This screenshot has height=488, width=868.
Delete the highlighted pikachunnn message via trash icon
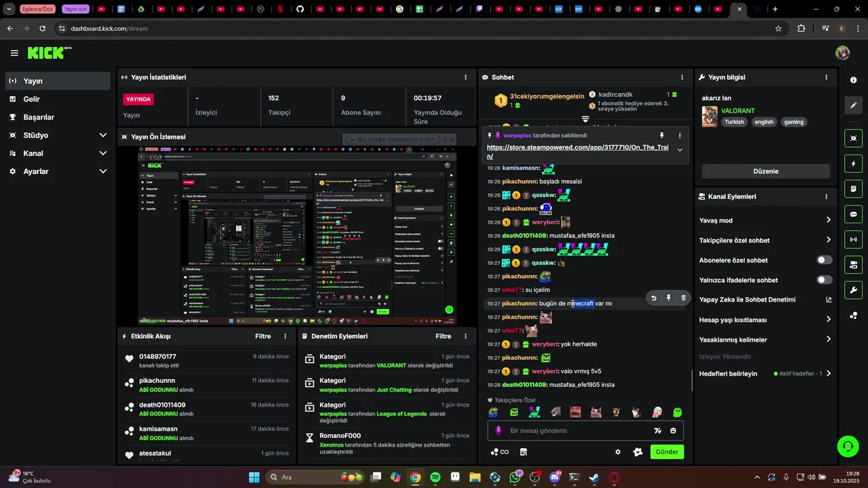pyautogui.click(x=683, y=298)
